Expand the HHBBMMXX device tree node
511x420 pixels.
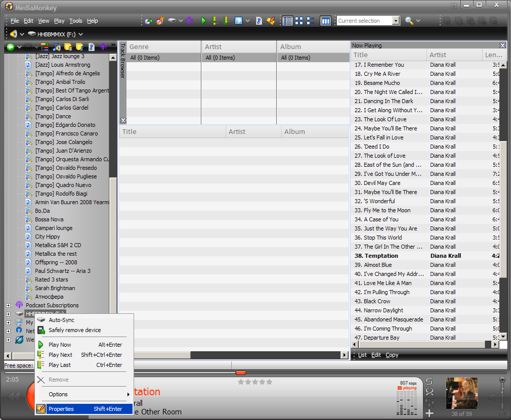8,314
